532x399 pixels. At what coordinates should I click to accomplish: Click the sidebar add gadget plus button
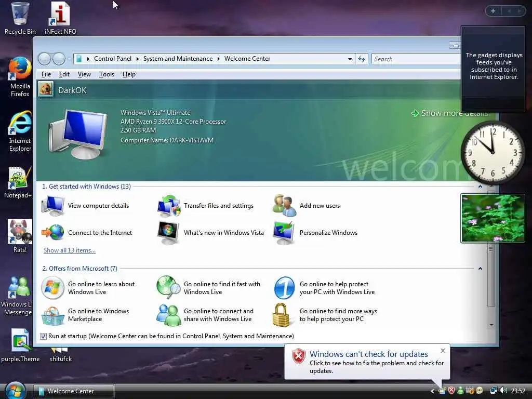point(493,11)
